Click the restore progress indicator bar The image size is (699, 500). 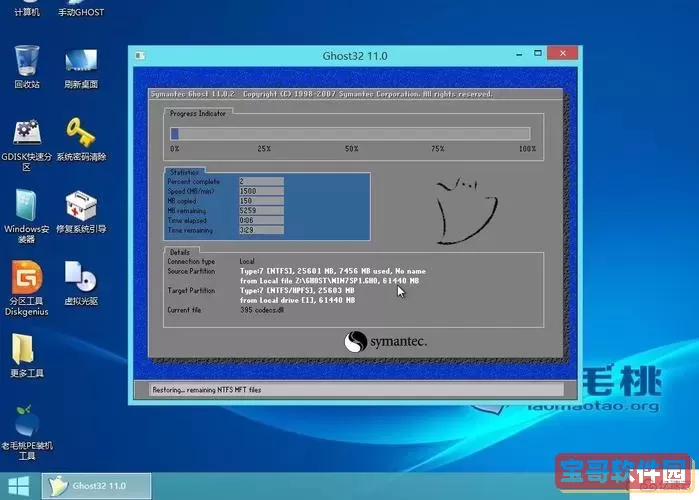(350, 133)
